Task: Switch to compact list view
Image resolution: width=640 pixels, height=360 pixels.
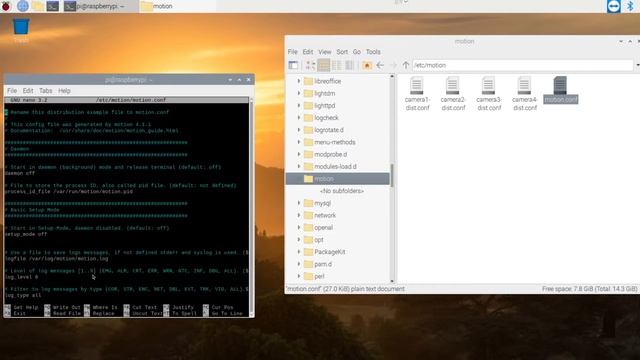Action: click(337, 65)
